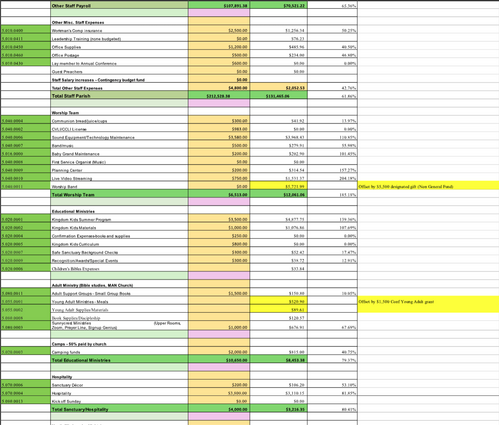Click the Workman's Comp Insurance label cell

[x=119, y=30]
